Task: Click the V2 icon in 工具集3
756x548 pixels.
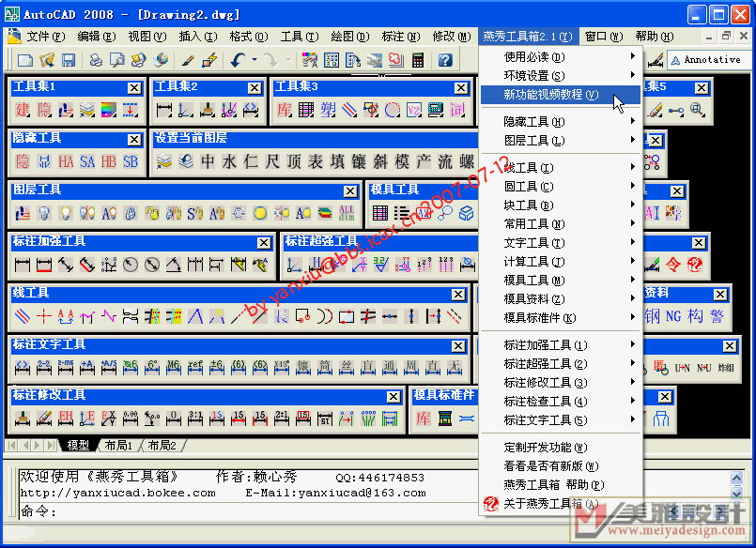Action: pyautogui.click(x=414, y=110)
